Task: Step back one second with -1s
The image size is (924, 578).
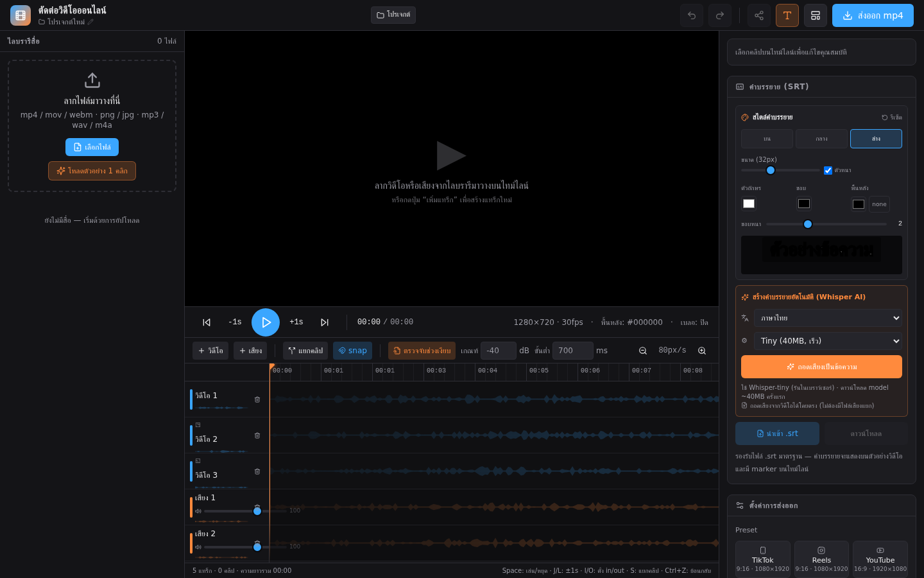Action: pyautogui.click(x=235, y=322)
